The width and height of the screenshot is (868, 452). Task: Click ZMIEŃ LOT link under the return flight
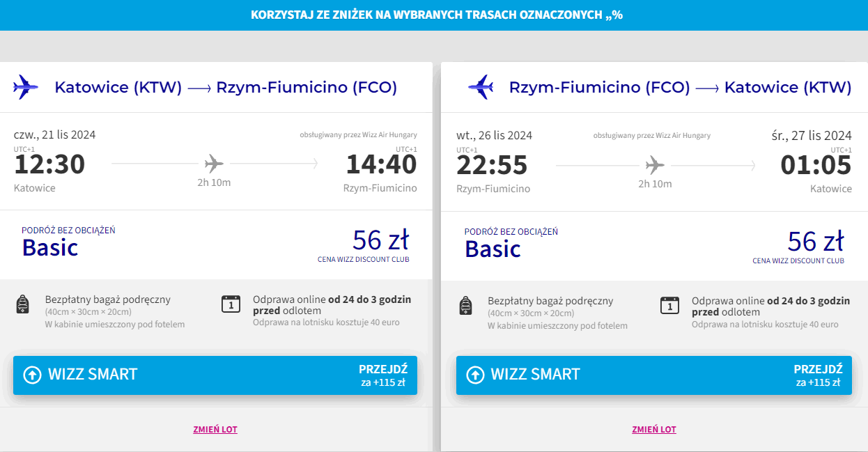(654, 430)
